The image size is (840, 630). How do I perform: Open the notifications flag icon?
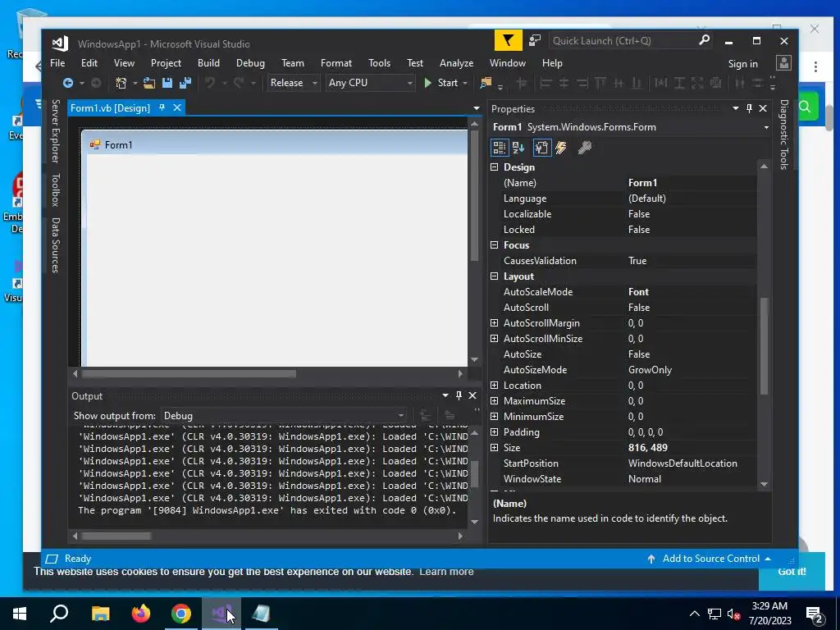tap(508, 41)
